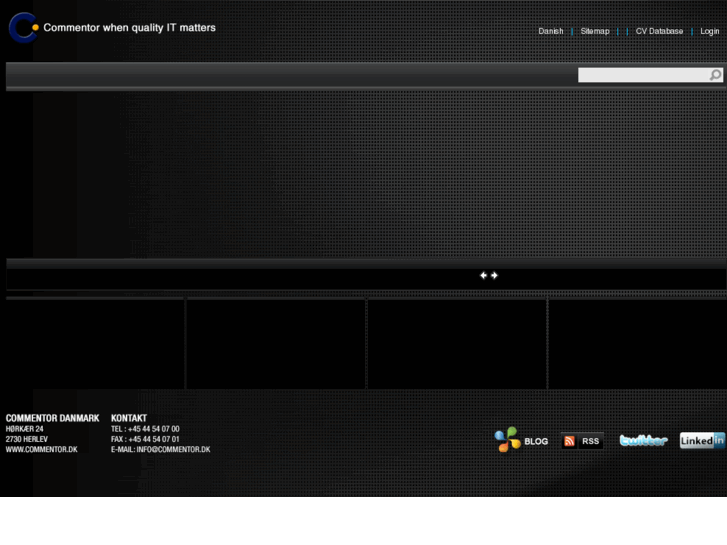This screenshot has height=545, width=727.
Task: Click the HØRKÆR 24 address line
Action: click(25, 429)
